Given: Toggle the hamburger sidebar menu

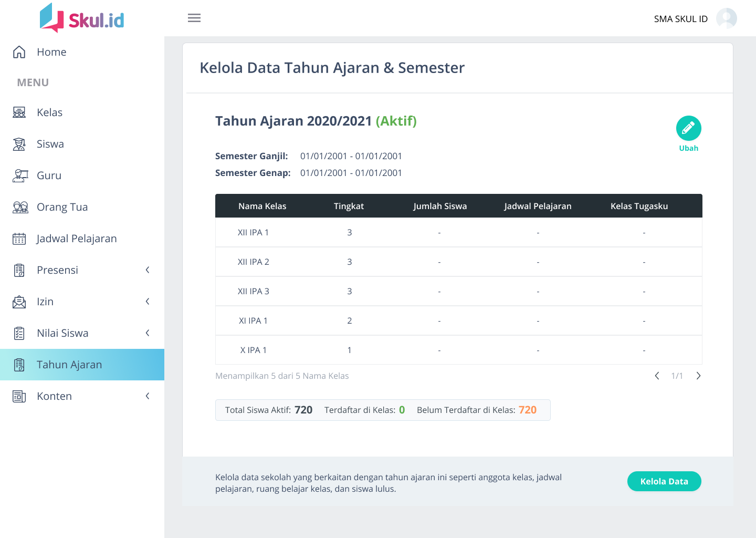Looking at the screenshot, I should [194, 18].
